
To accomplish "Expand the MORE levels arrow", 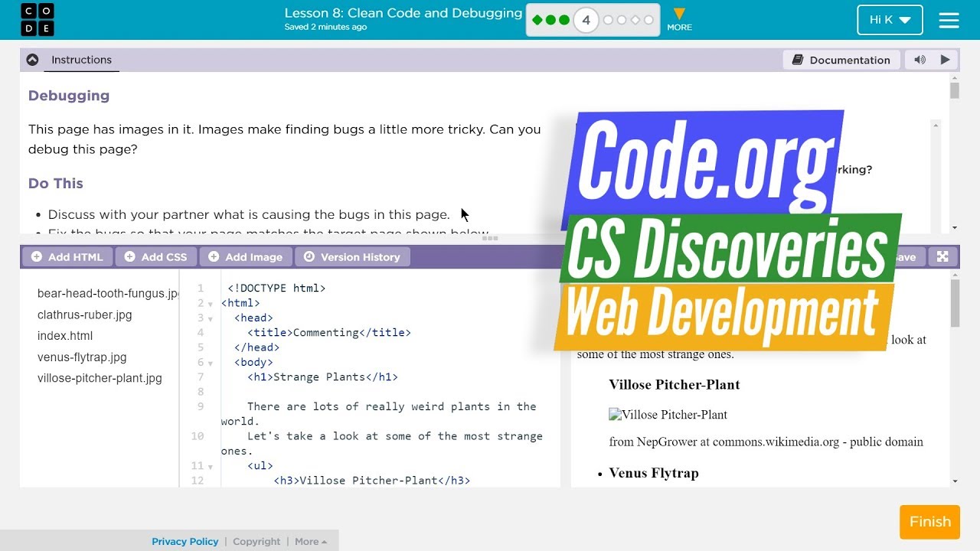I will pyautogui.click(x=679, y=19).
